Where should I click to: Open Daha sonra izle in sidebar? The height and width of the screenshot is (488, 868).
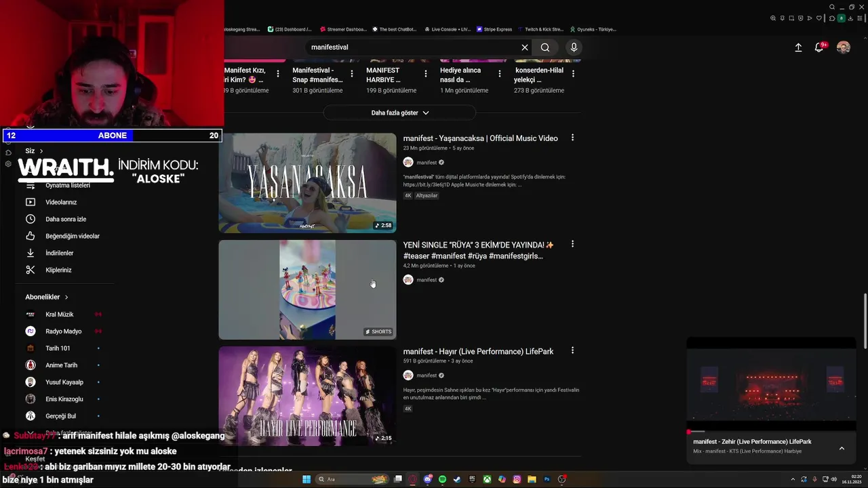66,219
